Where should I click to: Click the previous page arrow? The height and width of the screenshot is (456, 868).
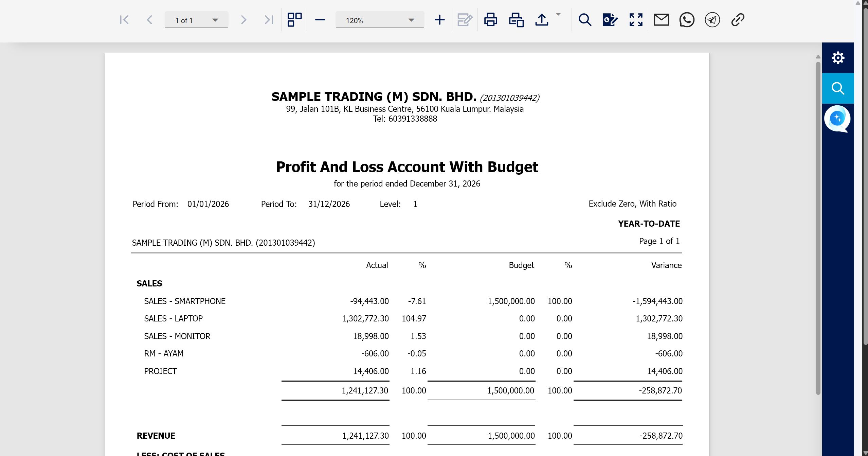click(149, 20)
